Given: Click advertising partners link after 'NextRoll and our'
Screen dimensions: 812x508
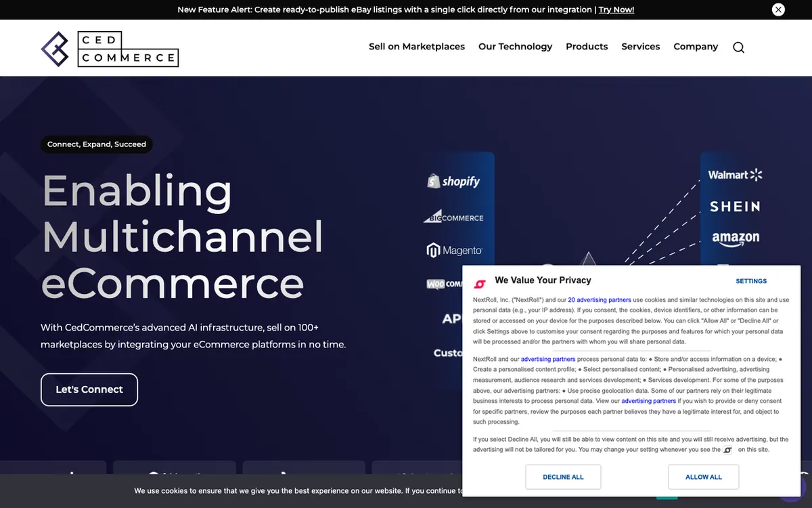Looking at the screenshot, I should click(x=548, y=359).
